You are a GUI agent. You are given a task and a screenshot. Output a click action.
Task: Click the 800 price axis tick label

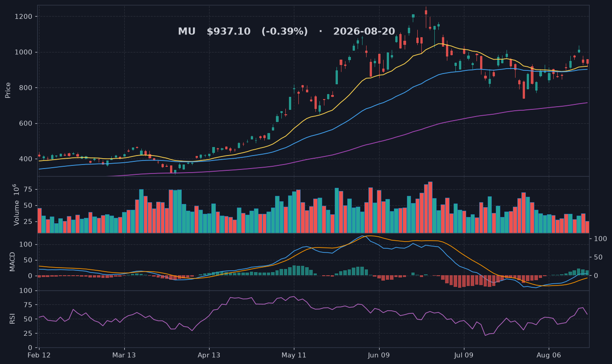point(26,88)
